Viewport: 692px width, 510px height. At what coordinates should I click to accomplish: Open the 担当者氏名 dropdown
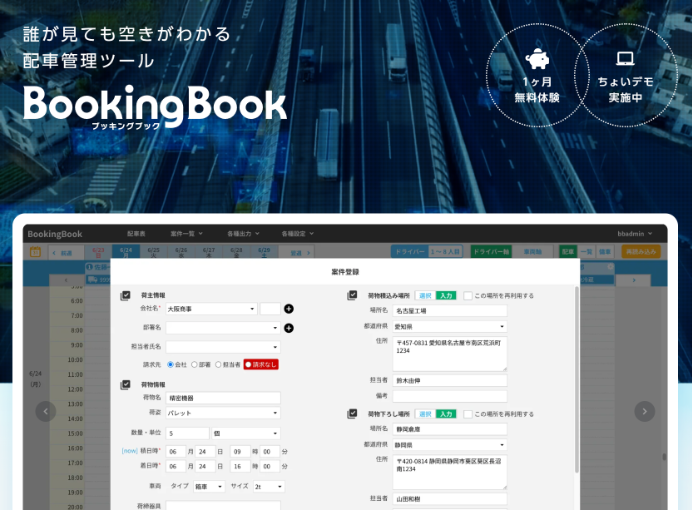pos(223,347)
